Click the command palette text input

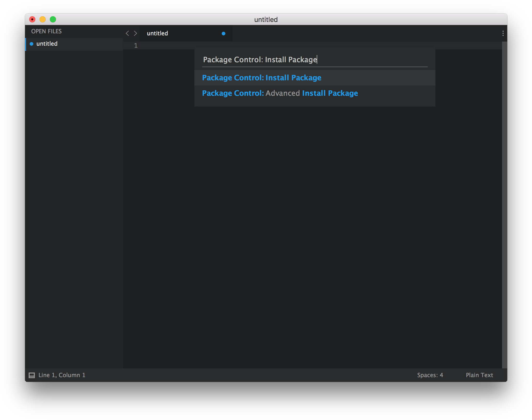click(314, 60)
